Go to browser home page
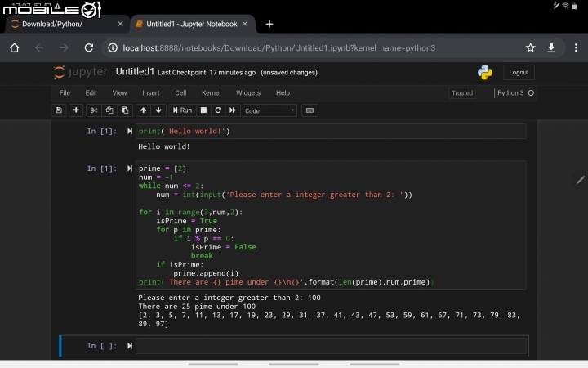Image resolution: width=588 pixels, height=368 pixels. click(14, 48)
